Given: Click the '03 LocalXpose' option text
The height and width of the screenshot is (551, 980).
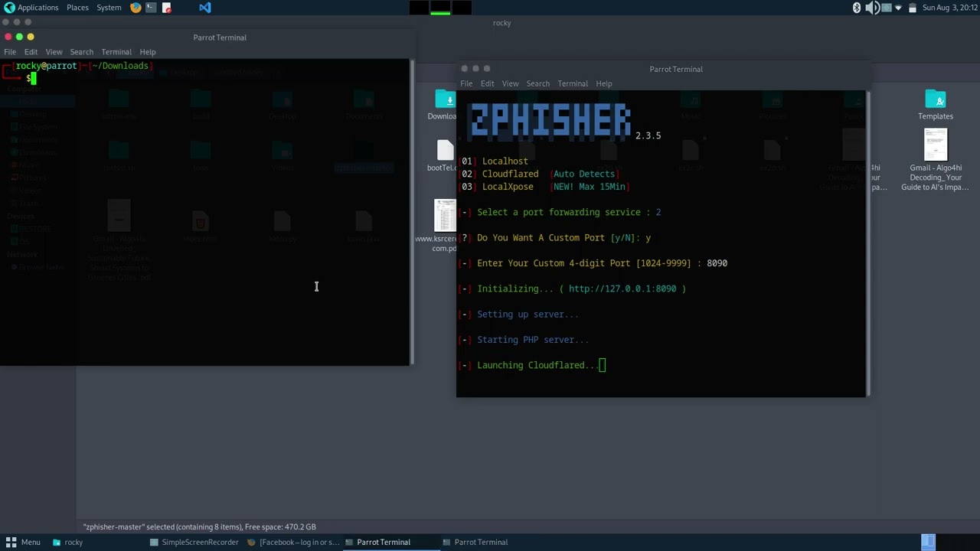Looking at the screenshot, I should tap(497, 187).
